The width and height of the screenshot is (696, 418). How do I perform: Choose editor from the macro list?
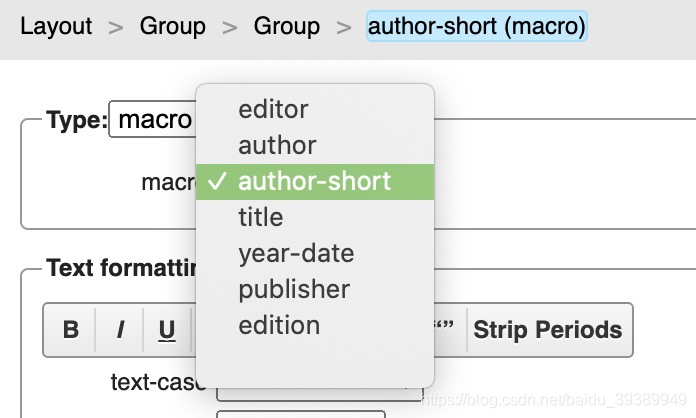(315, 110)
